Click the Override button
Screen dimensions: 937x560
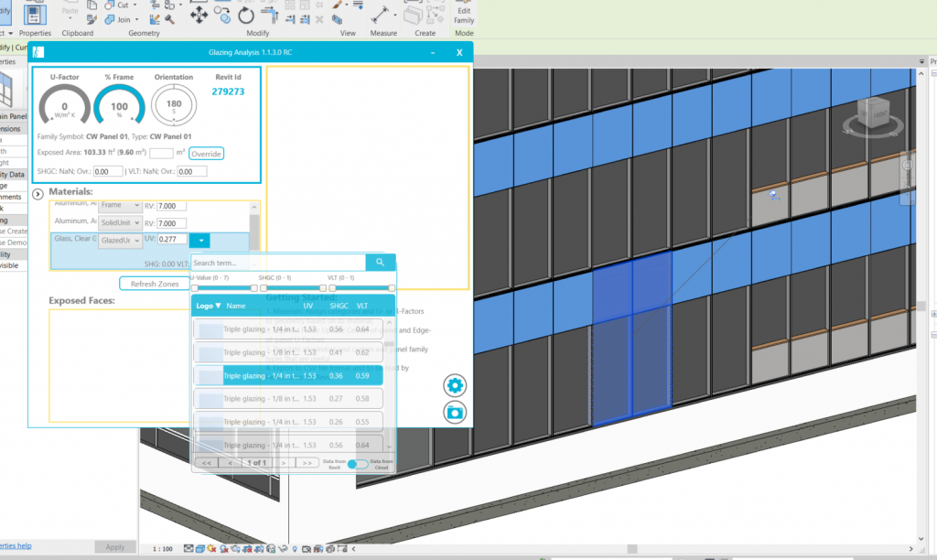[206, 154]
